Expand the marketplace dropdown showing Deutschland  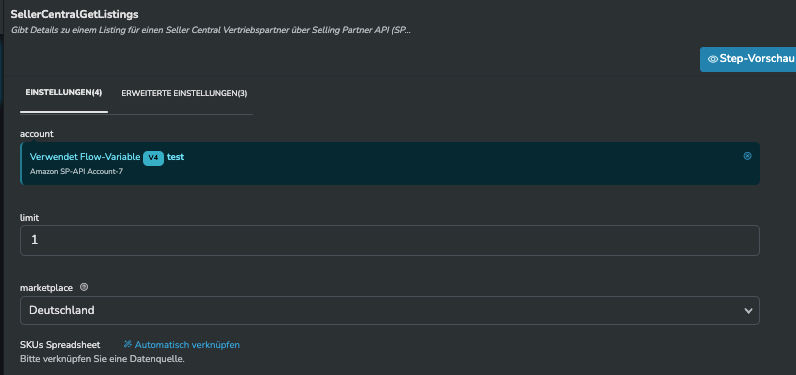click(x=390, y=311)
